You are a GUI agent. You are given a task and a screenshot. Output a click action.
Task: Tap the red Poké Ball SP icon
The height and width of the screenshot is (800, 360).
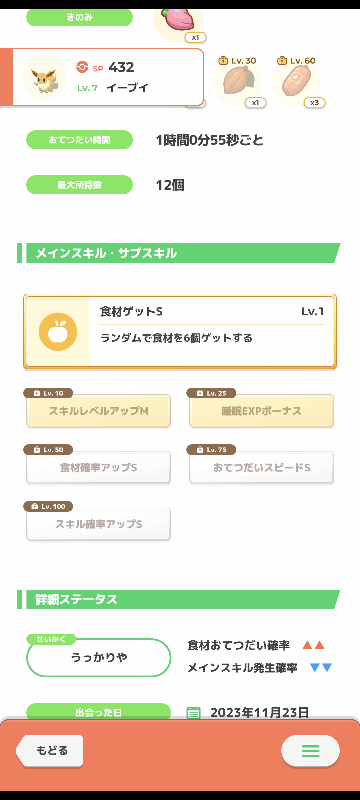click(x=82, y=67)
